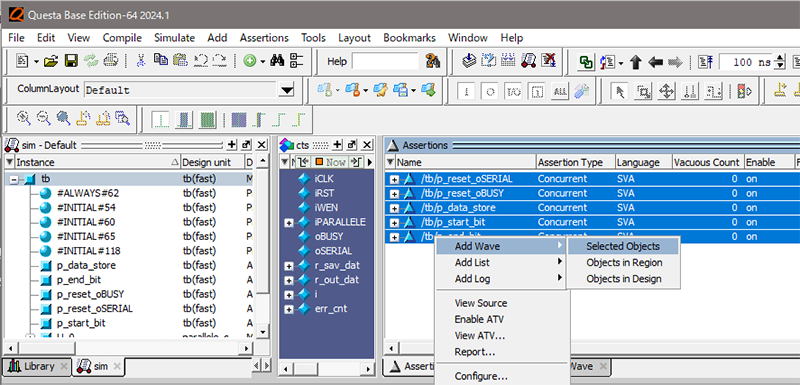This screenshot has height=385, width=800.
Task: Toggle the Input ports filter 'I' button
Action: (466, 92)
